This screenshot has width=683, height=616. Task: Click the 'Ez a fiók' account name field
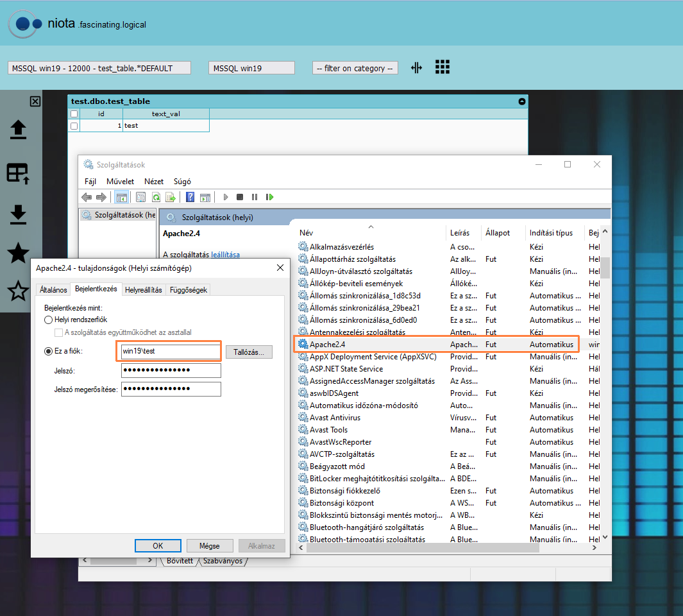171,352
